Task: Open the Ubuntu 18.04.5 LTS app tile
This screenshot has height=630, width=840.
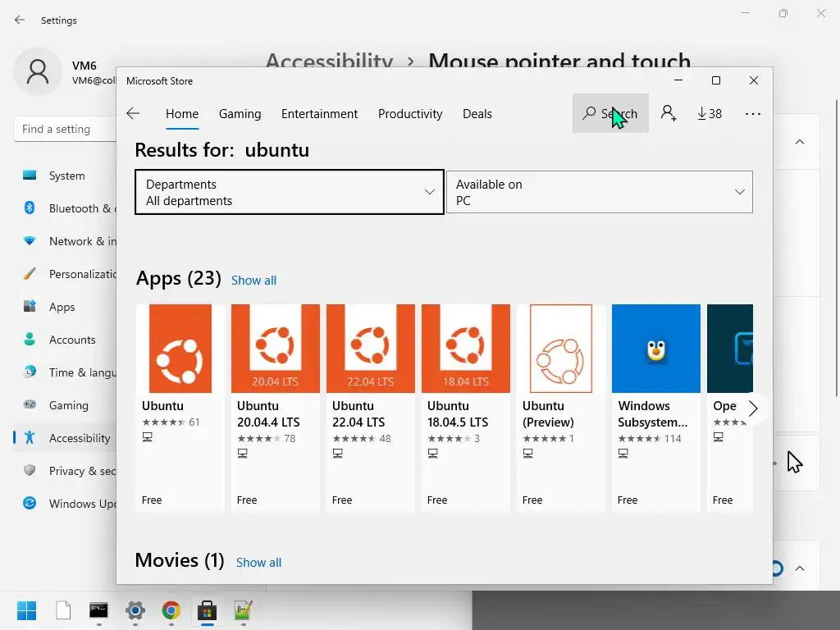Action: 466,408
